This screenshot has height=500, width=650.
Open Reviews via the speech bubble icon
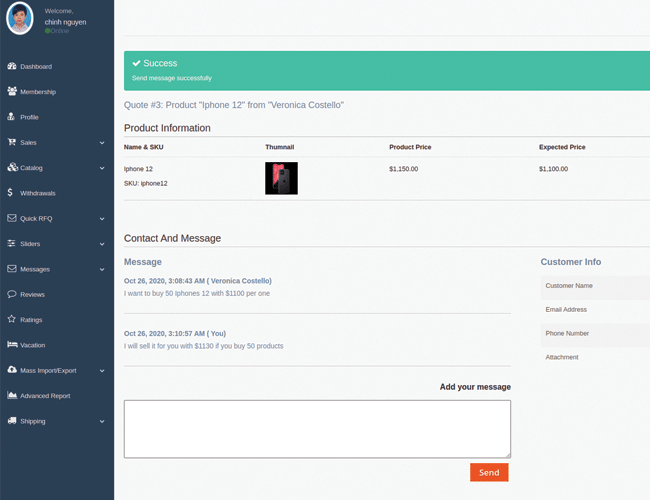point(12,294)
